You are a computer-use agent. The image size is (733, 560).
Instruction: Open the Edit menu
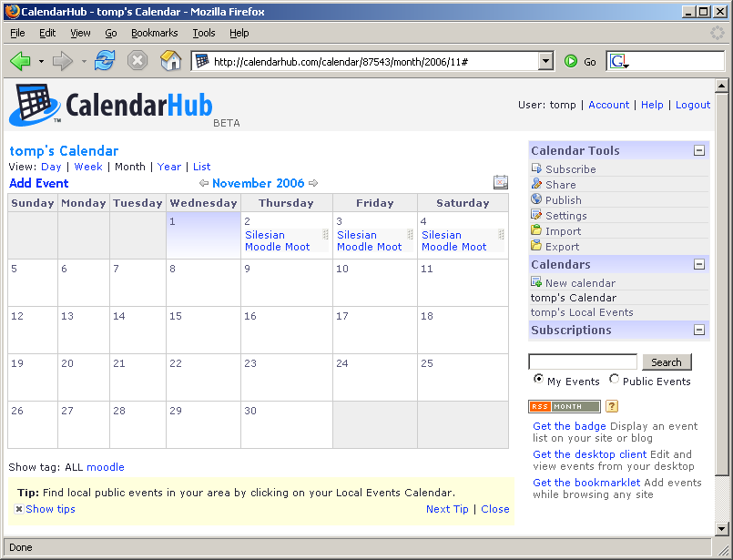(x=47, y=33)
